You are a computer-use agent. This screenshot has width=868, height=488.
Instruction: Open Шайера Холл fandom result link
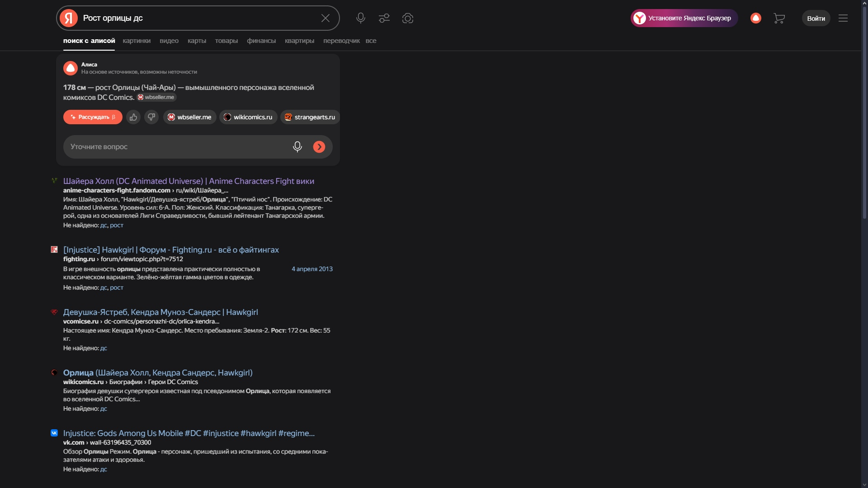tap(189, 181)
